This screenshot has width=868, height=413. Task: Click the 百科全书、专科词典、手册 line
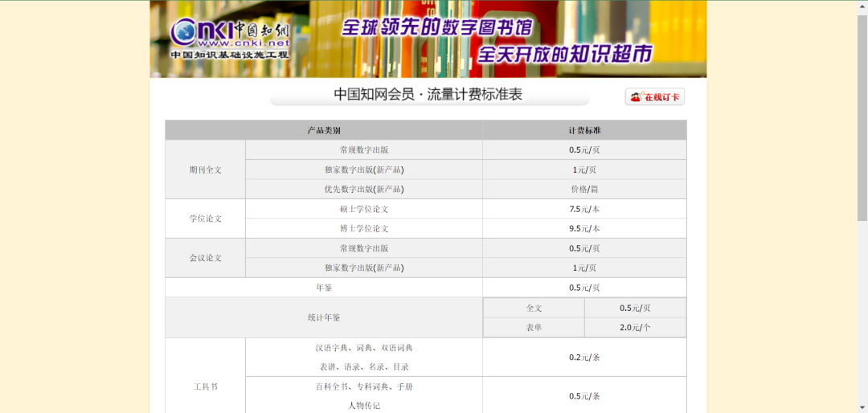point(364,387)
